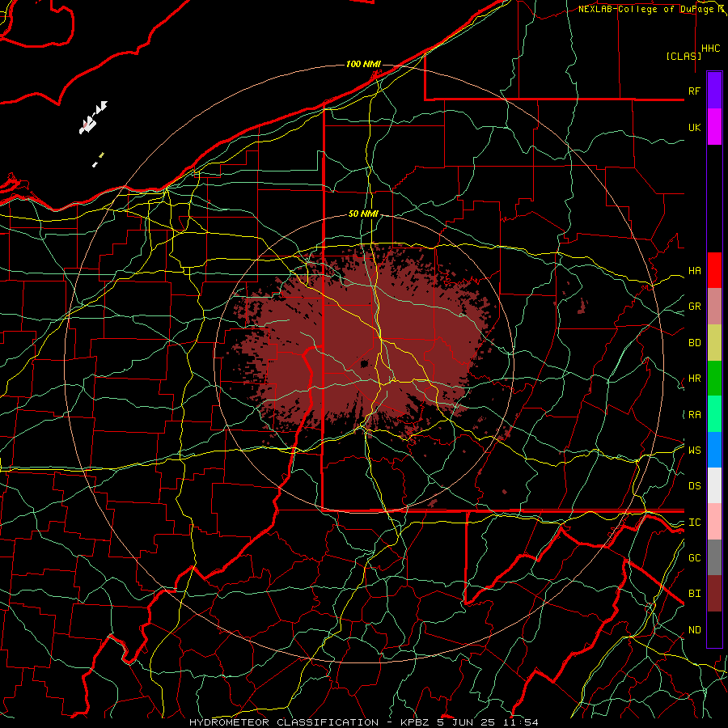Click the UK legend label
The image size is (728, 728).
(x=694, y=127)
